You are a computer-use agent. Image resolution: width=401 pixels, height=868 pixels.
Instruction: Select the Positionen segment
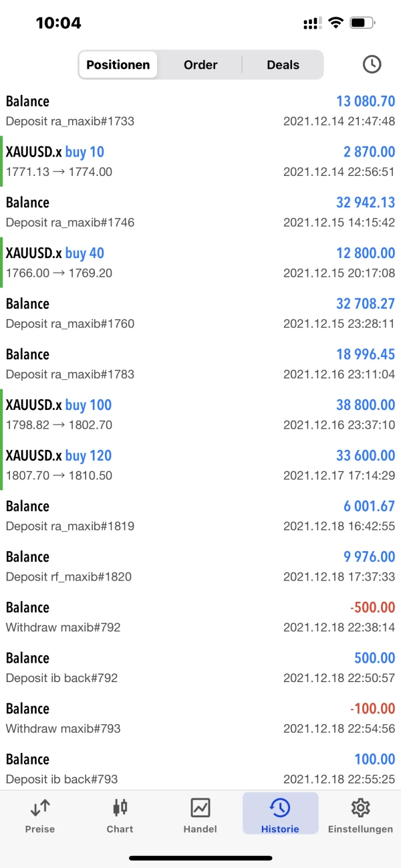(x=118, y=65)
